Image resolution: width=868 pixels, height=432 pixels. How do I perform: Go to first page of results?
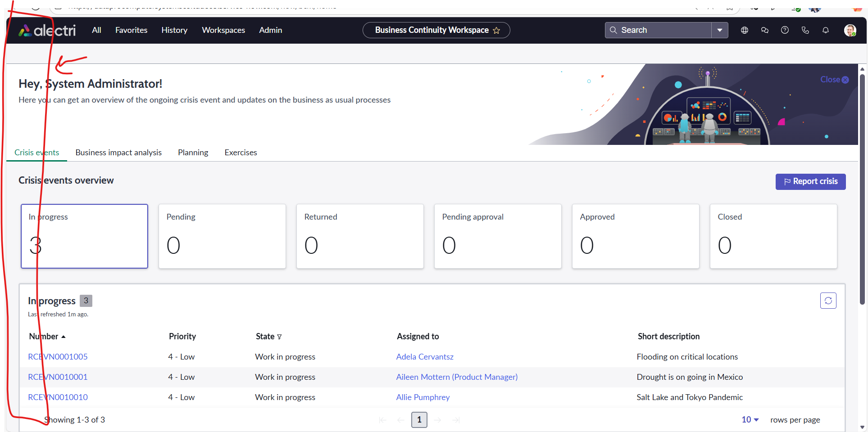point(383,420)
